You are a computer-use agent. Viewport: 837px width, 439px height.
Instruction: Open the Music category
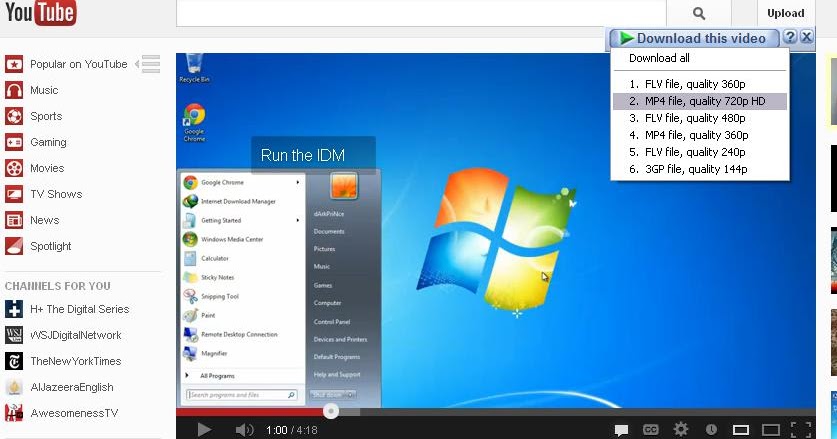44,90
